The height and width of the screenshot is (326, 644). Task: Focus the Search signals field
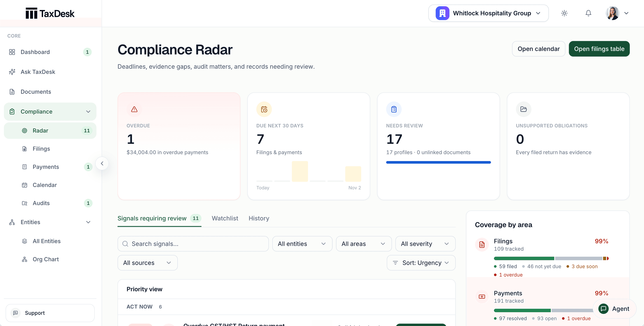pos(193,244)
